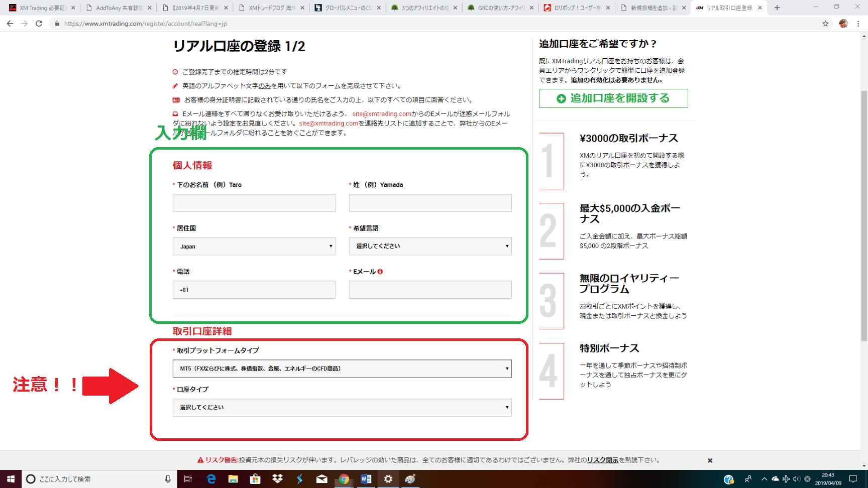The width and height of the screenshot is (868, 488).
Task: Open Settings gear on the taskbar
Action: click(388, 479)
